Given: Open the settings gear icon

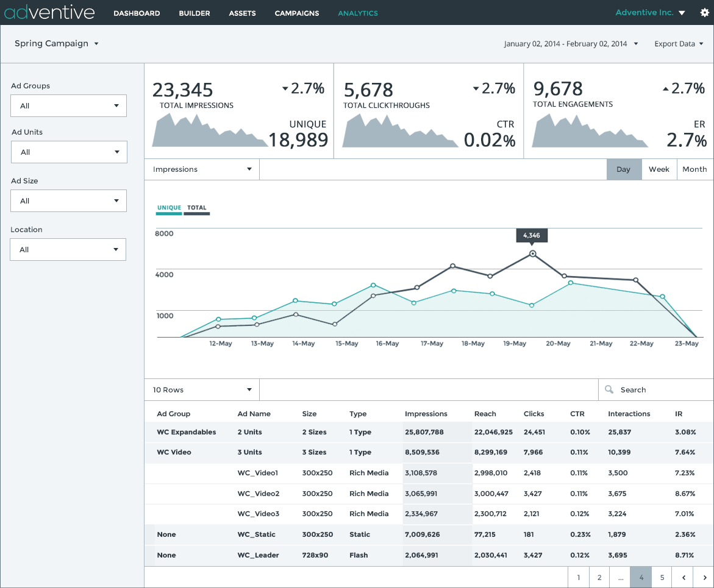Looking at the screenshot, I should pos(704,13).
